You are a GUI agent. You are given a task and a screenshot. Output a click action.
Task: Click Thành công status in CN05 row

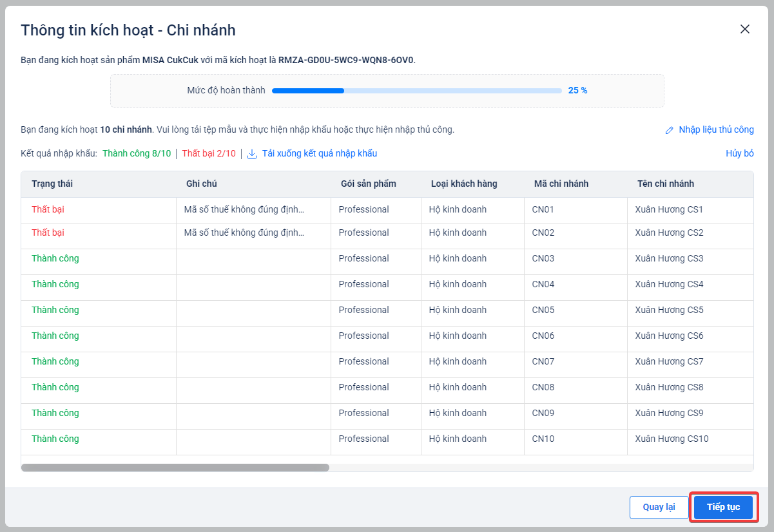tap(55, 310)
